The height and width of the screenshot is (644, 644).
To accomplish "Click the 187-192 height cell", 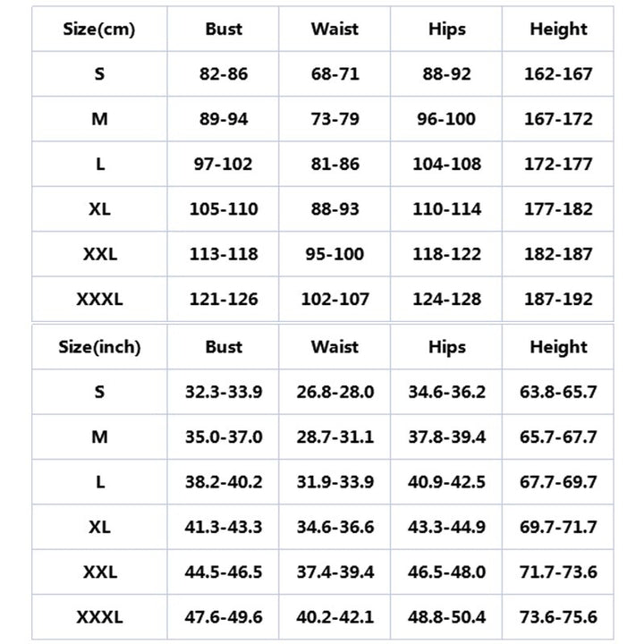I will click(558, 299).
